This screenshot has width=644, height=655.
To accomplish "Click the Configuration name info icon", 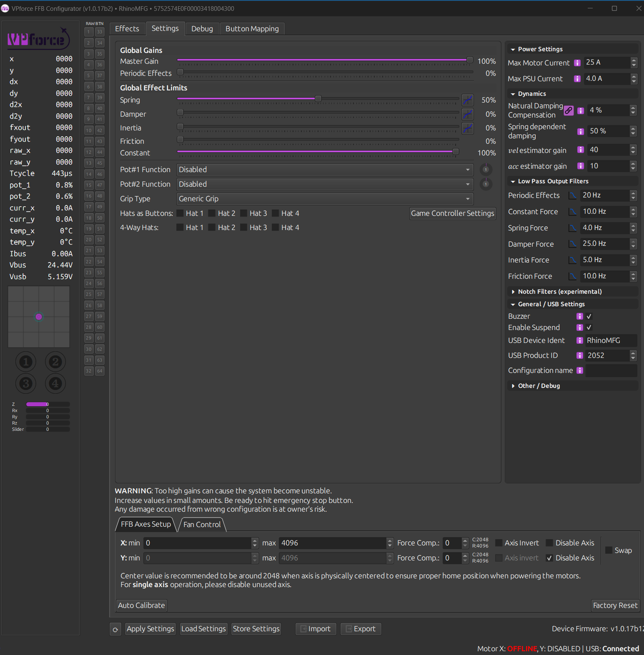I will coord(580,370).
